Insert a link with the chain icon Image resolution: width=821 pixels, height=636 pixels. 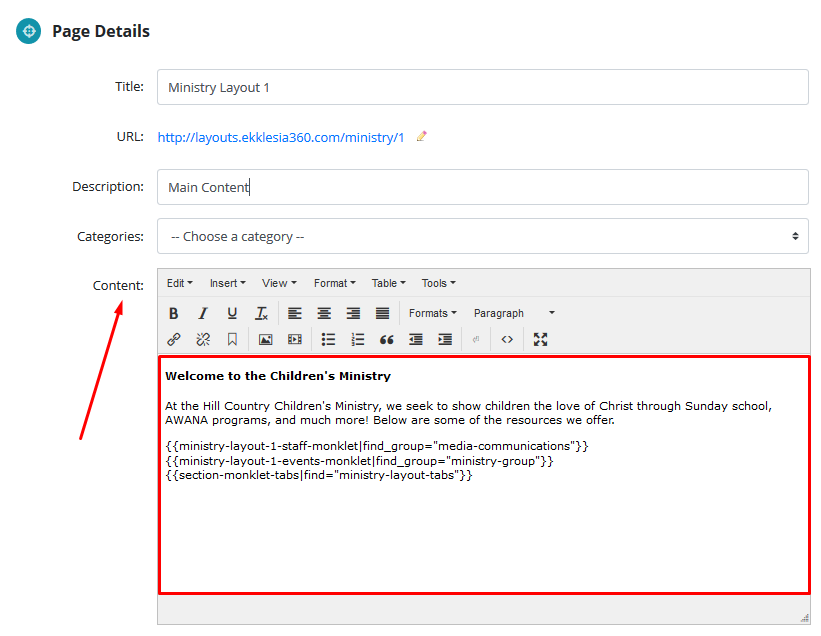coord(173,339)
